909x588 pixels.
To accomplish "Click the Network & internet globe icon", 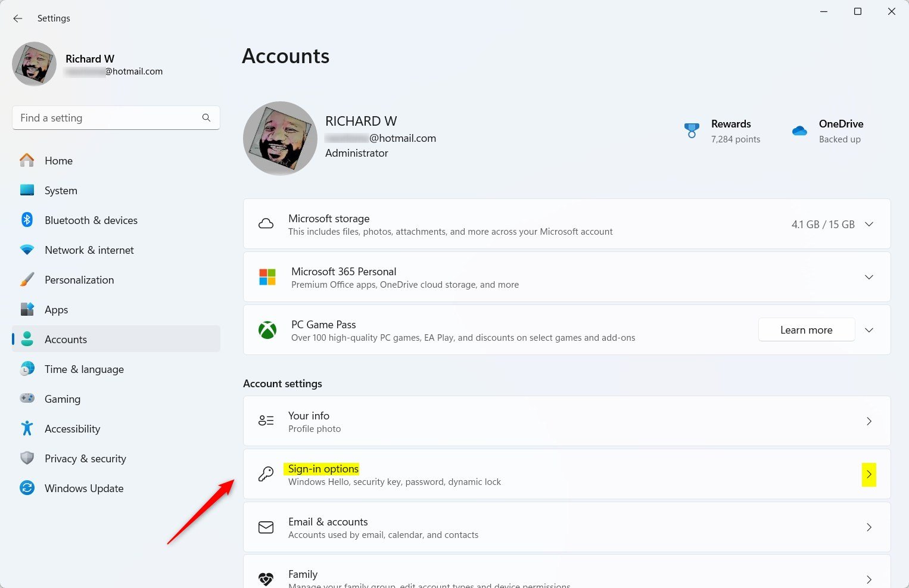I will pos(27,250).
